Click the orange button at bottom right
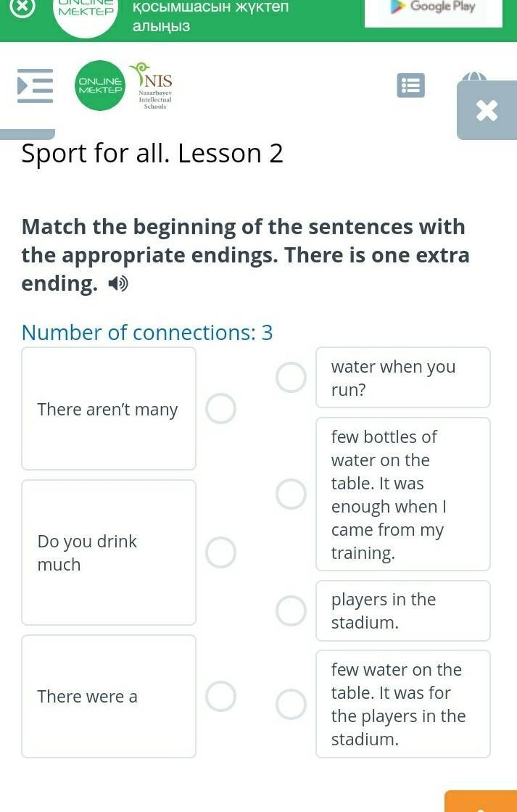517x812 pixels. coord(481,801)
